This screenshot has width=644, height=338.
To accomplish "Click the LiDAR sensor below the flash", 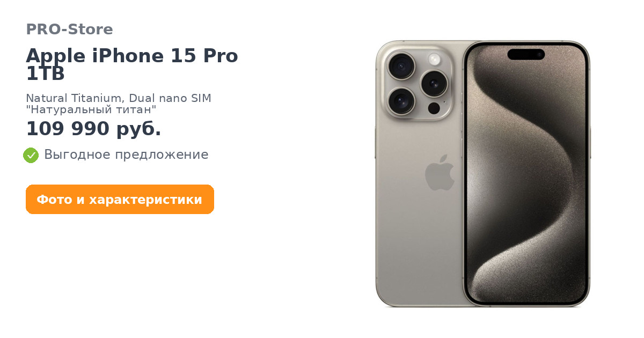I will pyautogui.click(x=434, y=108).
